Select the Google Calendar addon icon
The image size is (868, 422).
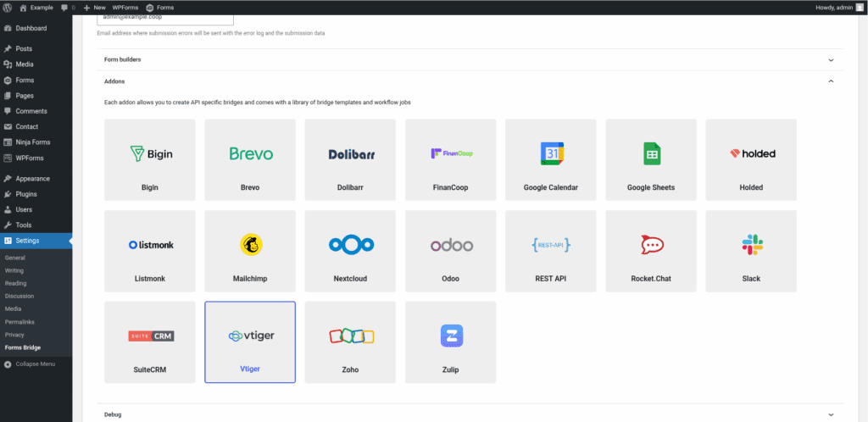pos(551,153)
